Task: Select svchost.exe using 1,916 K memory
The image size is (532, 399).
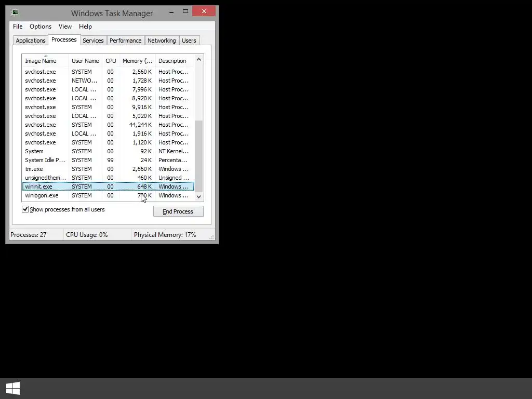Action: click(108, 134)
